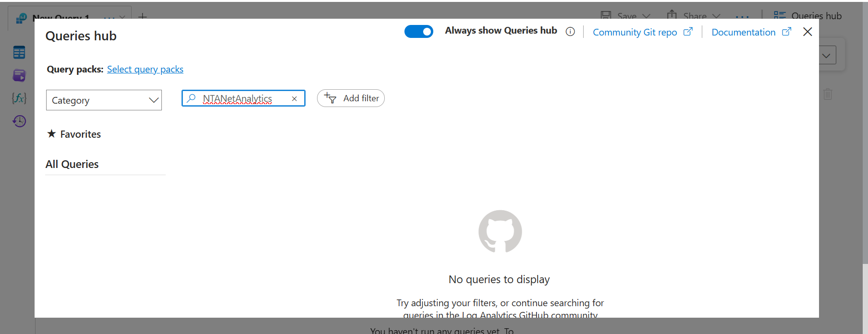Image resolution: width=868 pixels, height=334 pixels.
Task: Click external link icon after Documentation
Action: [786, 32]
